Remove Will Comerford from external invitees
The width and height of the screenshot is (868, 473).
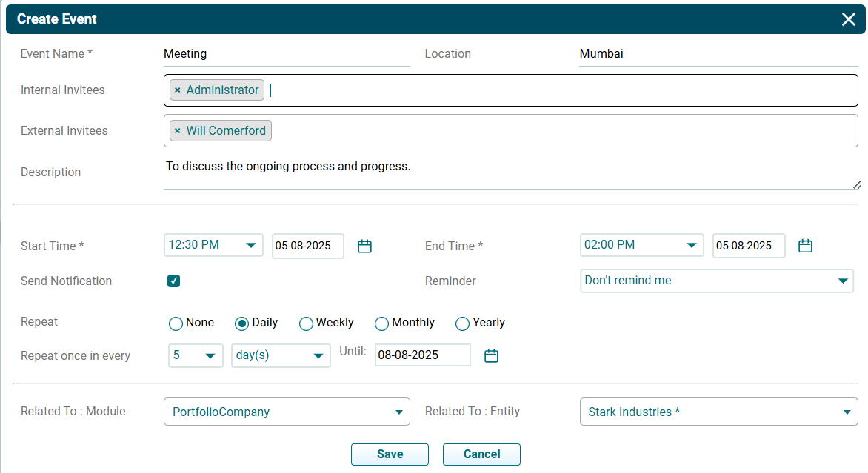tap(177, 131)
